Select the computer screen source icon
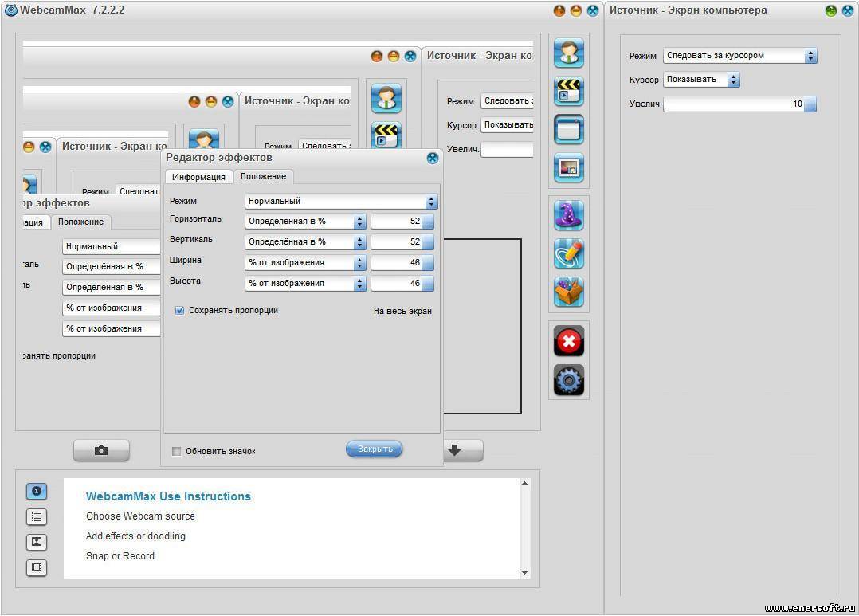 coord(569,129)
